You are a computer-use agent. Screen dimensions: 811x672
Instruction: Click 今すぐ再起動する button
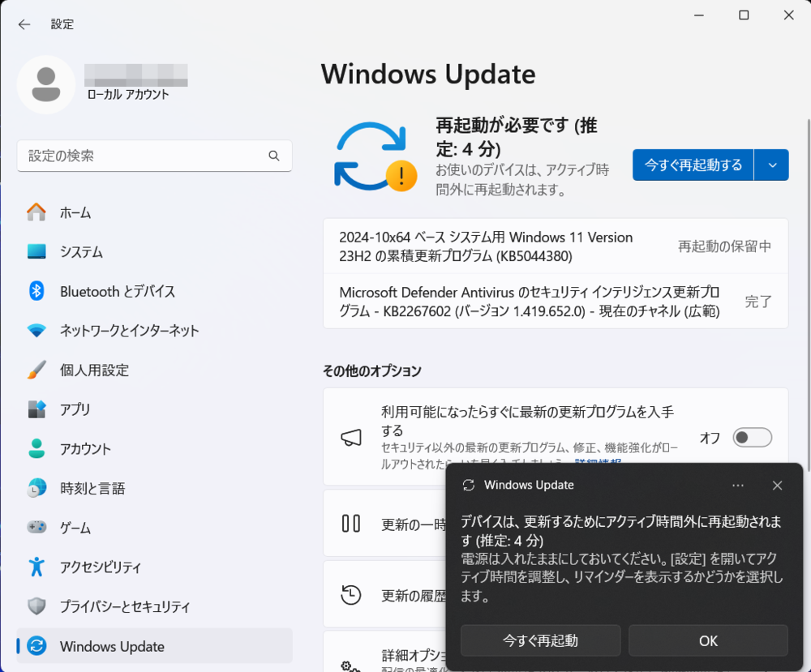point(693,165)
